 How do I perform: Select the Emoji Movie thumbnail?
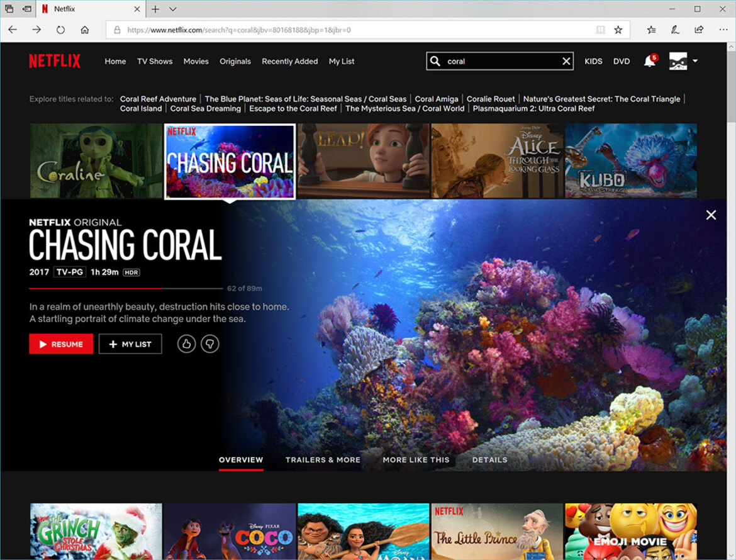(x=631, y=531)
